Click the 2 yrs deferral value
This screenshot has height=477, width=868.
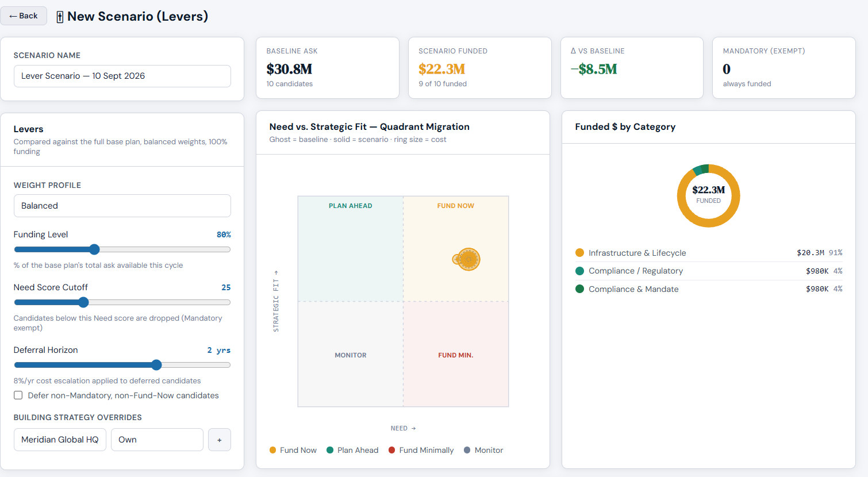click(219, 350)
